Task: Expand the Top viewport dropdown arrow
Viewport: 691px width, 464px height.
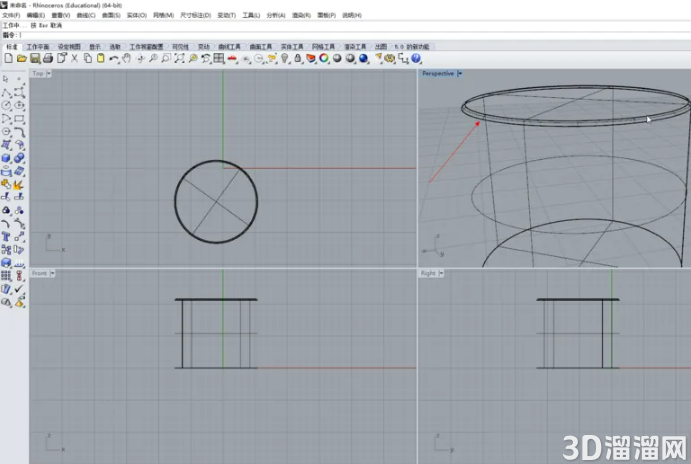Action: point(49,74)
